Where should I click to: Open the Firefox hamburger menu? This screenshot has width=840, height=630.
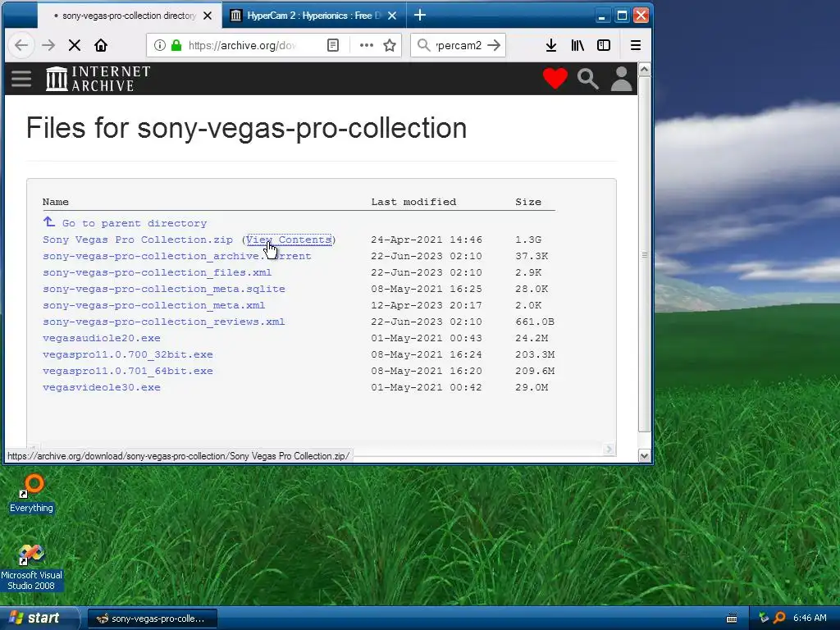(636, 46)
